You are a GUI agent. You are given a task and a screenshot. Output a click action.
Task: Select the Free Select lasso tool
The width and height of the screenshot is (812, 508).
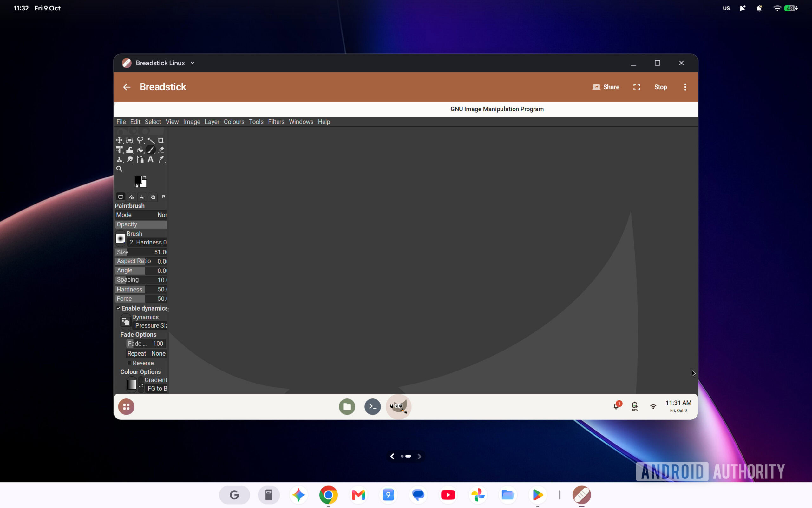(140, 140)
